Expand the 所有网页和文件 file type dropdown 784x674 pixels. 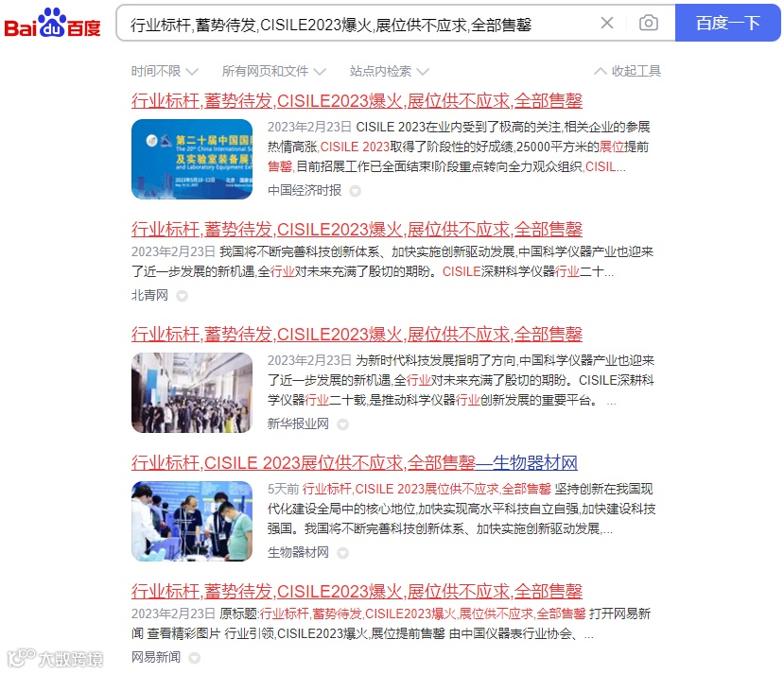pos(273,72)
